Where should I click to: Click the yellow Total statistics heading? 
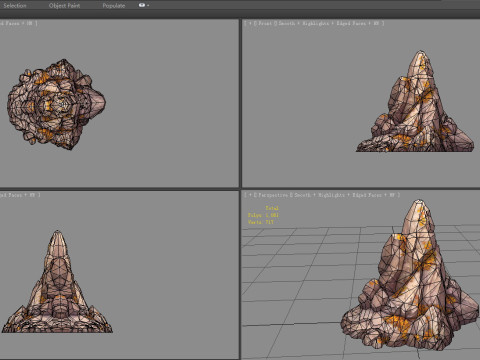272,208
